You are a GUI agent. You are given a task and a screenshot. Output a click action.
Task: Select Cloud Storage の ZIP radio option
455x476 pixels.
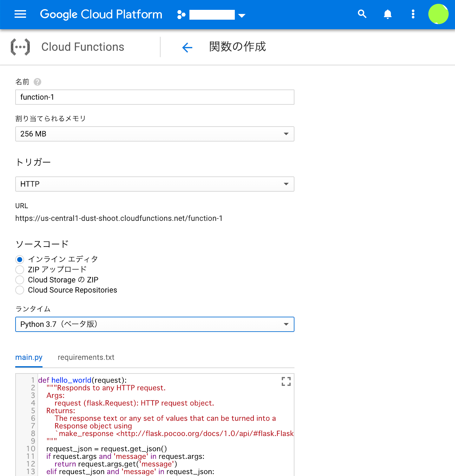click(20, 280)
